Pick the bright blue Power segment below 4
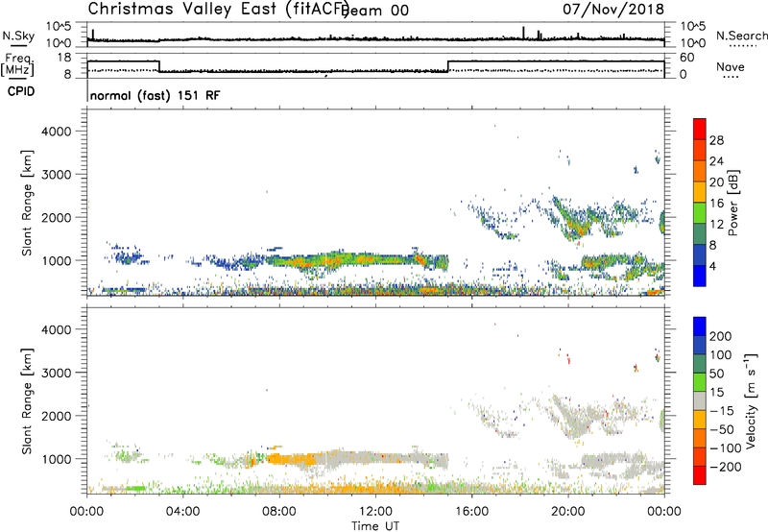This screenshot has width=768, height=532. 700,276
